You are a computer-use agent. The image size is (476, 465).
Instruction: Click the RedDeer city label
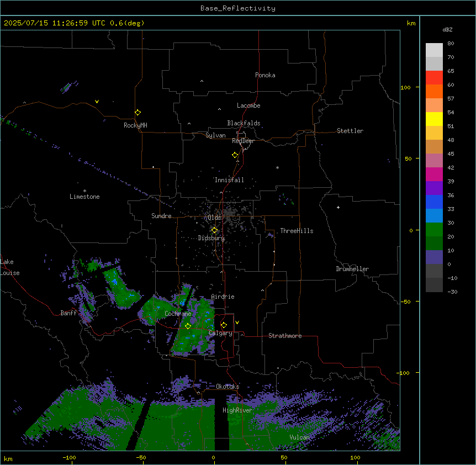[243, 141]
